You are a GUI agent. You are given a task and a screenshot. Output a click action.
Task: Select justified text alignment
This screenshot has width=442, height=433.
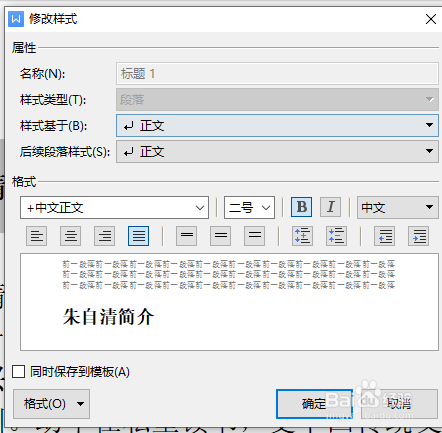138,236
